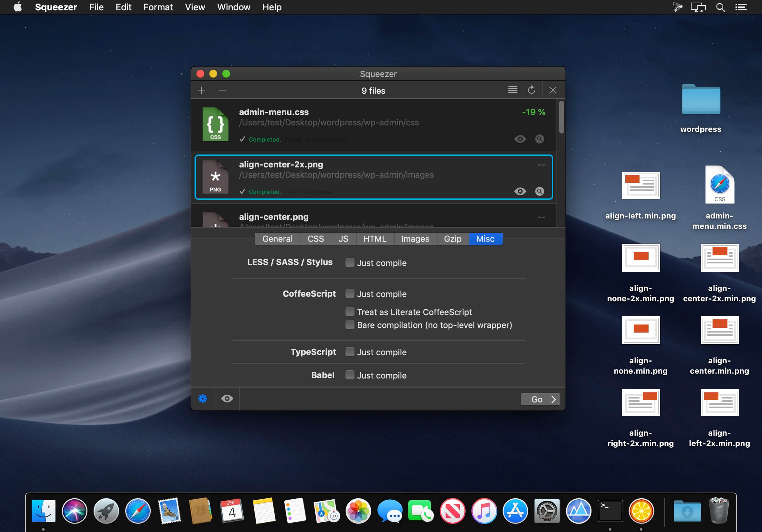Open the General settings tab
762x532 pixels.
click(278, 239)
